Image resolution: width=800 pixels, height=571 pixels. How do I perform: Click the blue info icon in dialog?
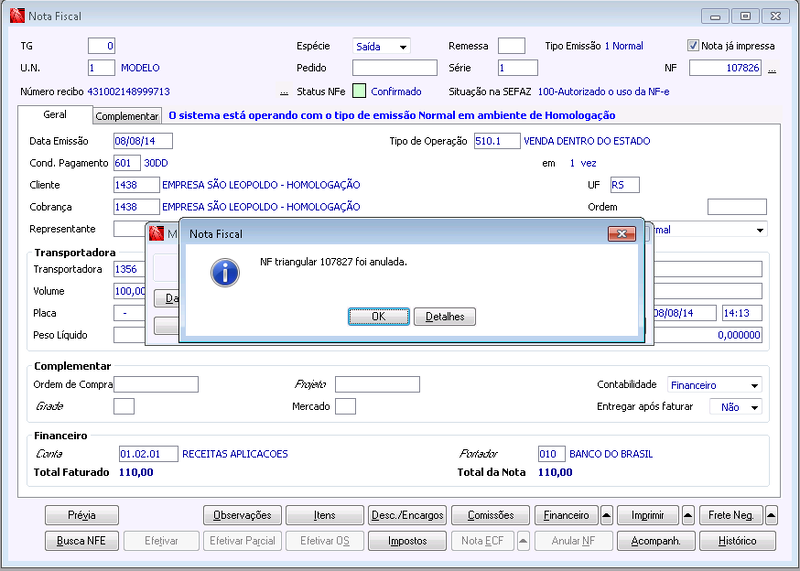coord(224,272)
